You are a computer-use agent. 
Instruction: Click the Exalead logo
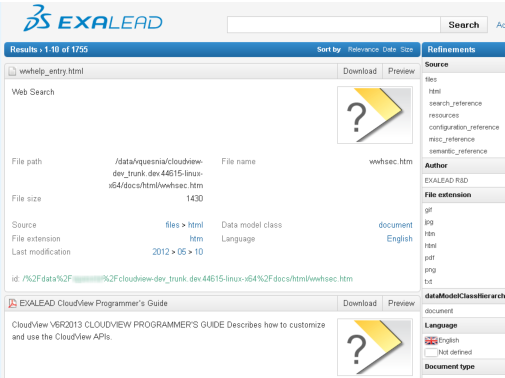pyautogui.click(x=93, y=19)
